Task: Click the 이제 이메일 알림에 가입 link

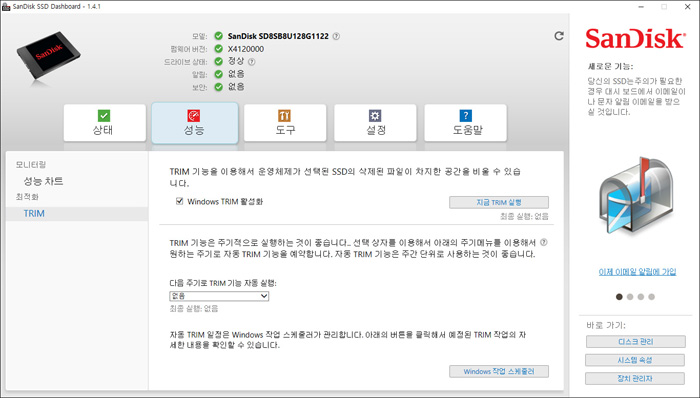Action: [x=637, y=271]
